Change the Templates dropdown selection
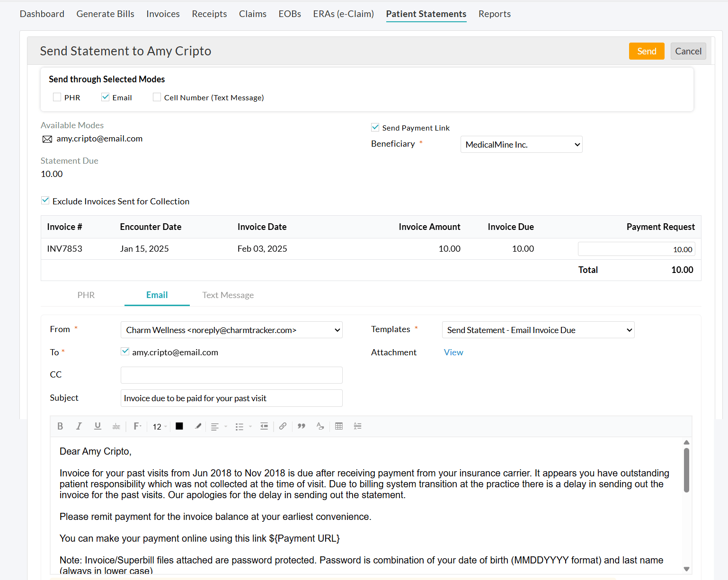 click(x=538, y=330)
